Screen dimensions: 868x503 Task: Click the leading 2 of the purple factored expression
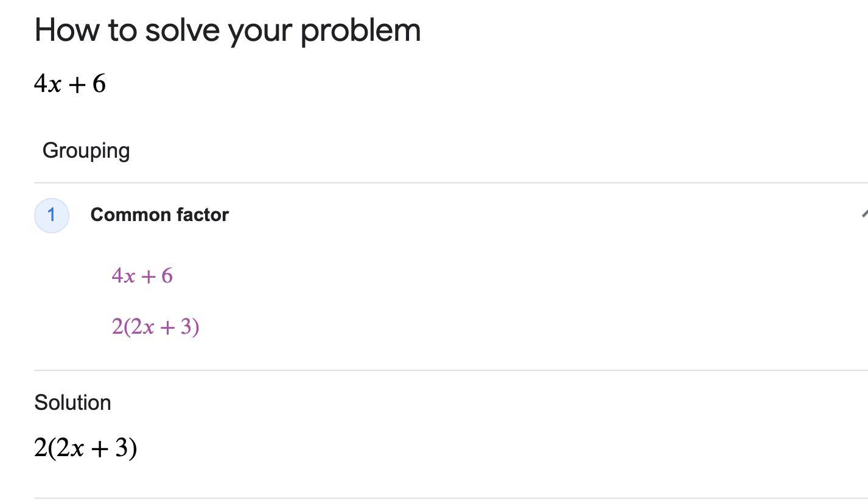[x=117, y=327]
